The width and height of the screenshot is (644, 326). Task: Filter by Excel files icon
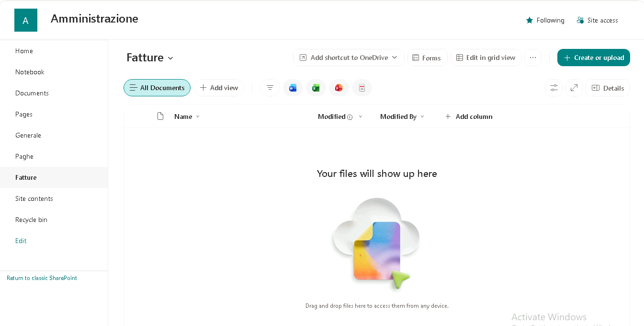(x=316, y=88)
